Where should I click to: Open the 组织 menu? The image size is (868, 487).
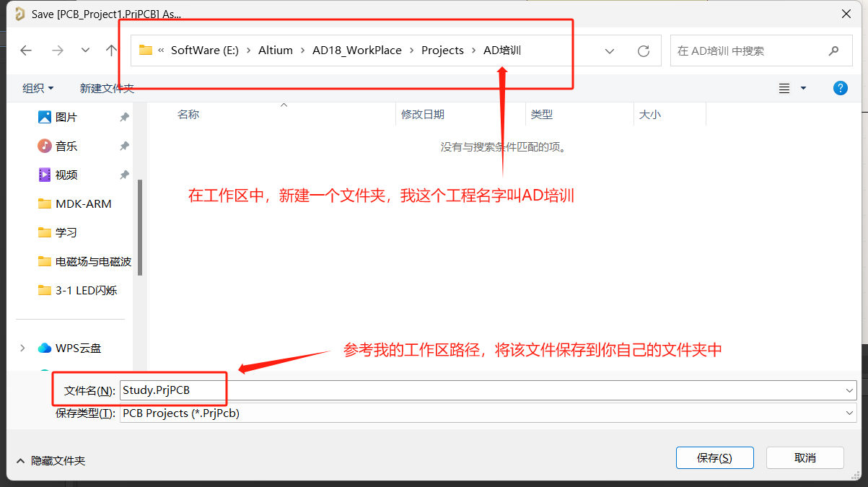[38, 88]
